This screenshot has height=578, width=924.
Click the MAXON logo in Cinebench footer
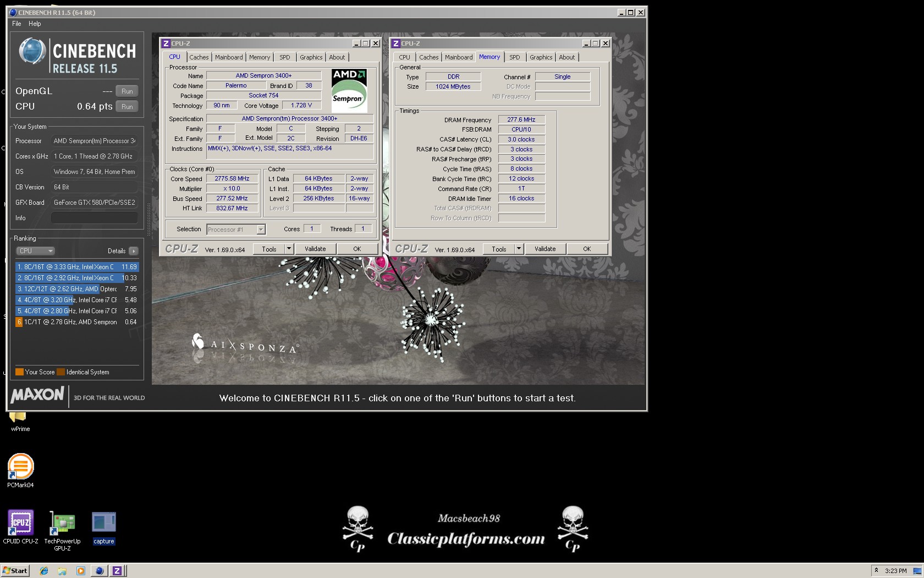37,395
